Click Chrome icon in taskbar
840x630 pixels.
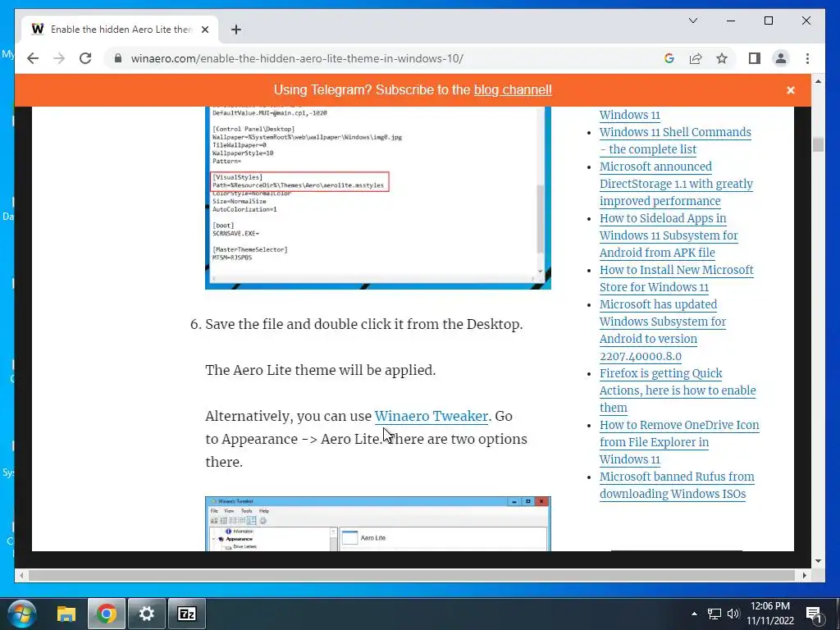(x=107, y=614)
